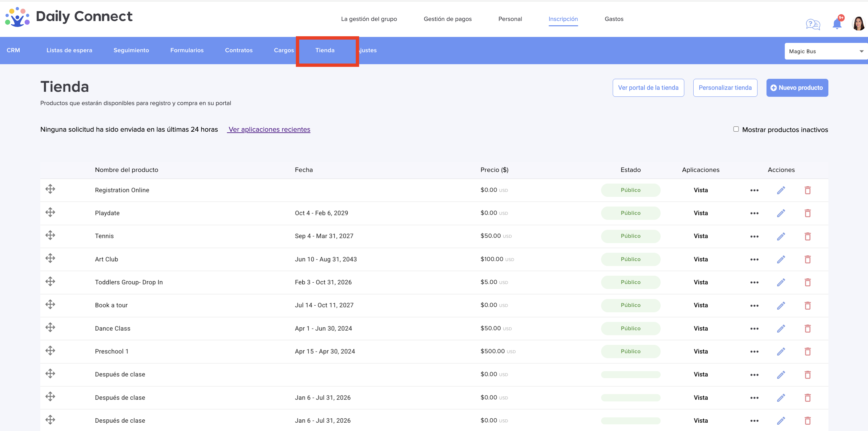This screenshot has height=431, width=868.
Task: Click the Daily Connect logo
Action: 69,17
